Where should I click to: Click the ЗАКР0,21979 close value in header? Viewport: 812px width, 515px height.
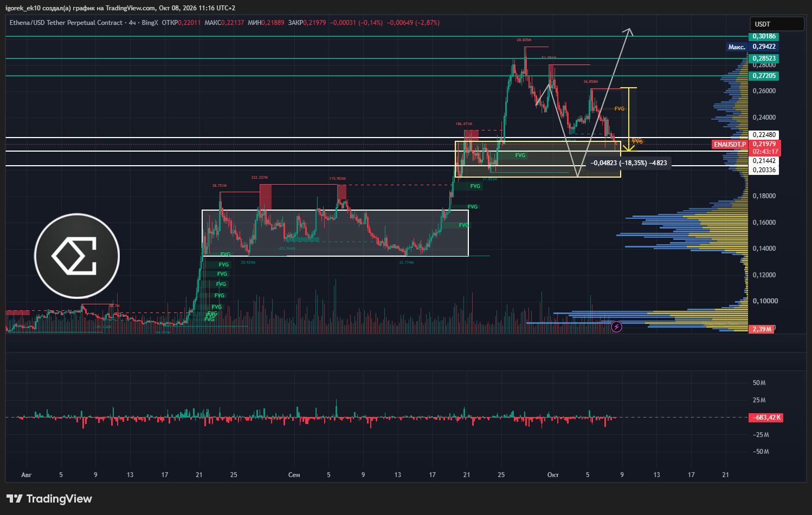click(307, 23)
